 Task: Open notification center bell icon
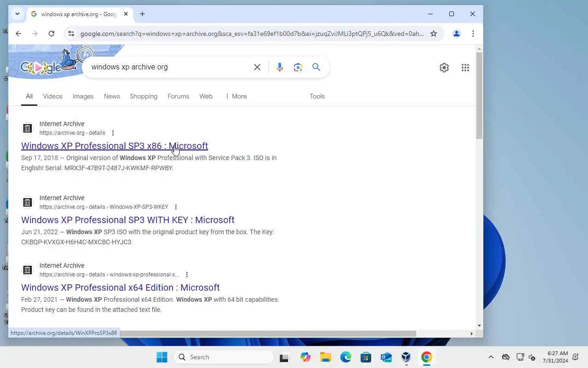(576, 357)
